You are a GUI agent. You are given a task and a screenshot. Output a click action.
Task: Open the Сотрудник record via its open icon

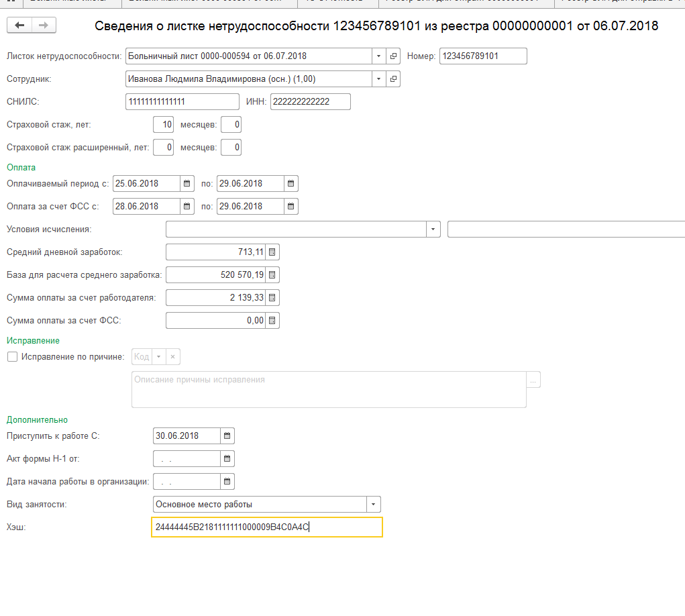[394, 79]
